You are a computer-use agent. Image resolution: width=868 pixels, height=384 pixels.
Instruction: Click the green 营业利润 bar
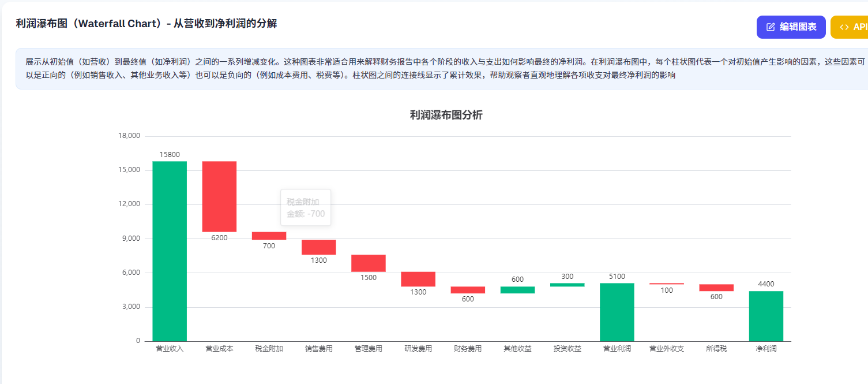pyautogui.click(x=617, y=312)
